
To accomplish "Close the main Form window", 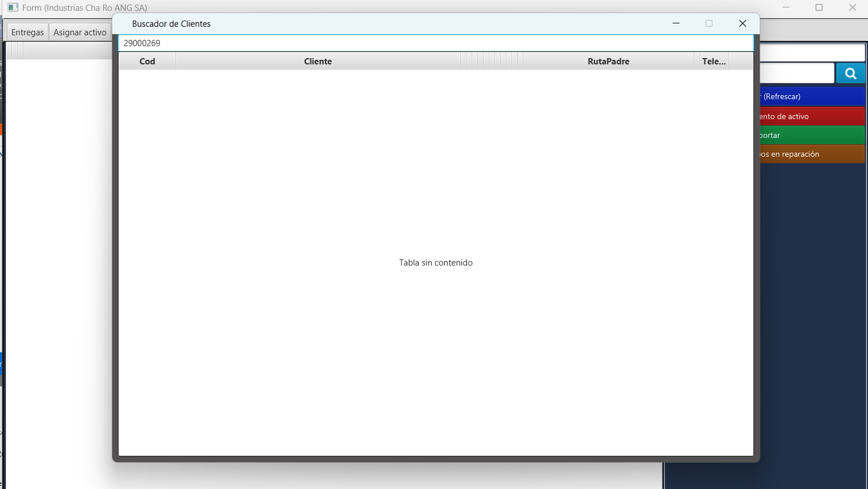I will [x=852, y=7].
